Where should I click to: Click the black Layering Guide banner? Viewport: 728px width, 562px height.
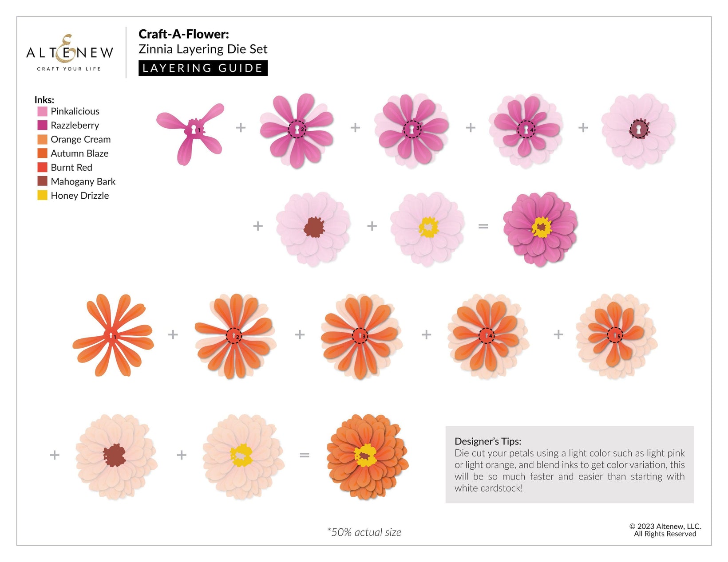203,68
